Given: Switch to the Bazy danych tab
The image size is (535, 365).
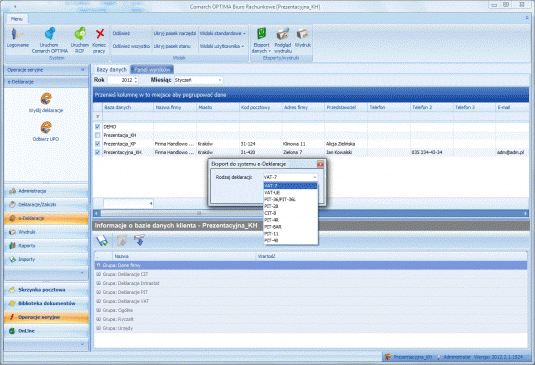Looking at the screenshot, I should pyautogui.click(x=112, y=70).
